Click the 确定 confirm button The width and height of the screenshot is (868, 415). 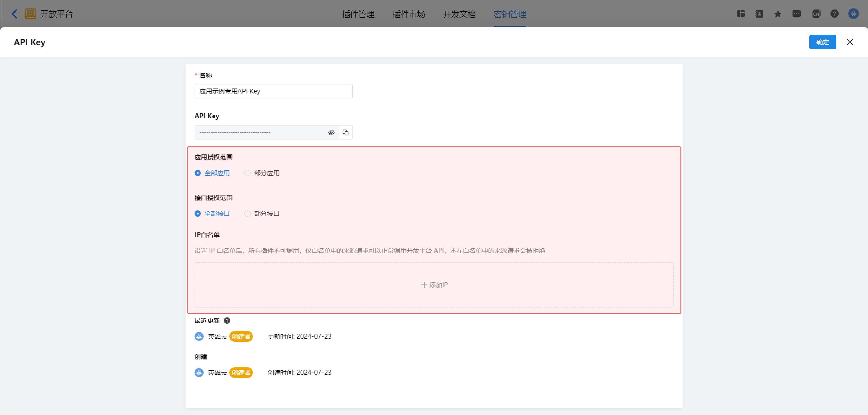823,42
